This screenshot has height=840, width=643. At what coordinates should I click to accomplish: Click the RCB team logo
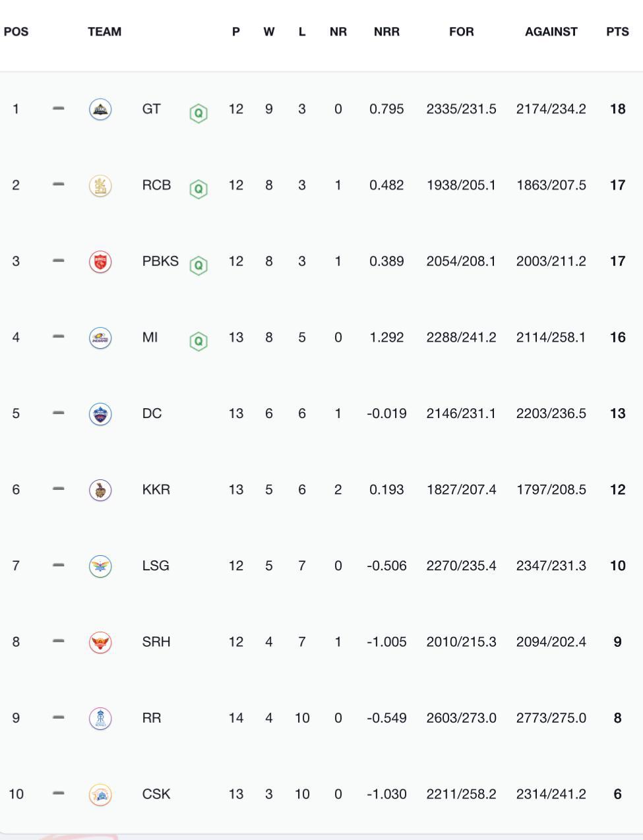100,185
